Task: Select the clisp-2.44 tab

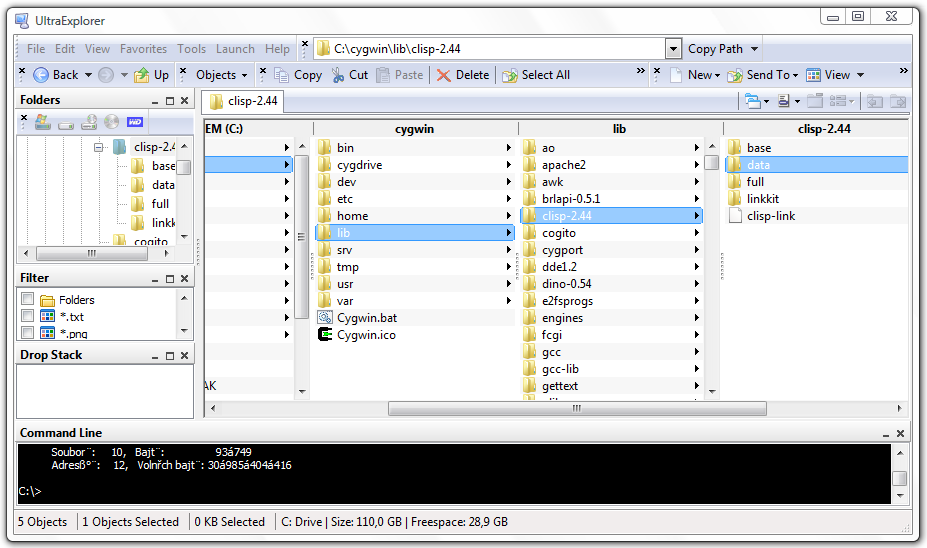Action: 243,101
